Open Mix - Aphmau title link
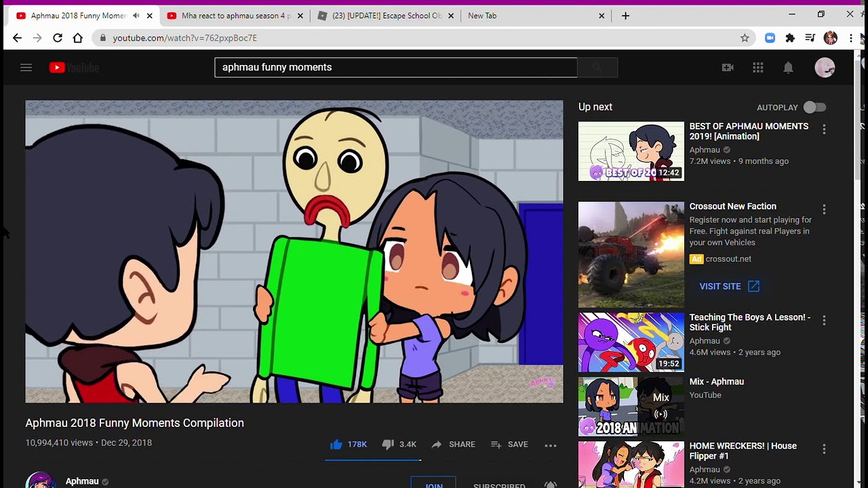Screen dimensions: 868x488 pyautogui.click(x=717, y=382)
